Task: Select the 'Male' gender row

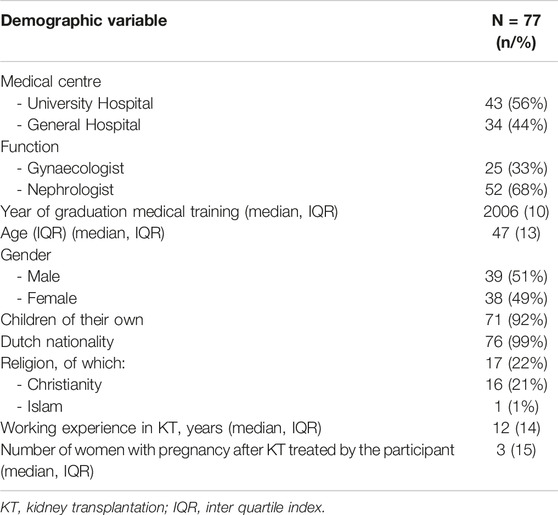Action: [274, 277]
